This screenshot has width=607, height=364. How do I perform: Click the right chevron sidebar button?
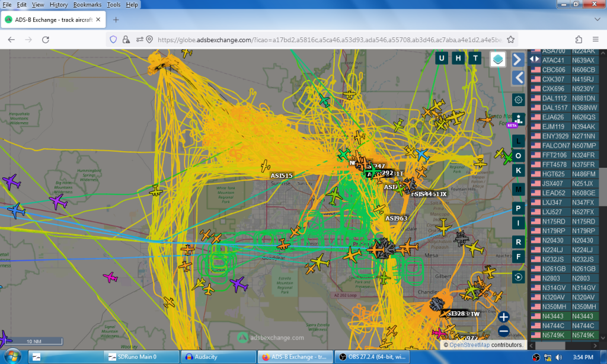[518, 60]
